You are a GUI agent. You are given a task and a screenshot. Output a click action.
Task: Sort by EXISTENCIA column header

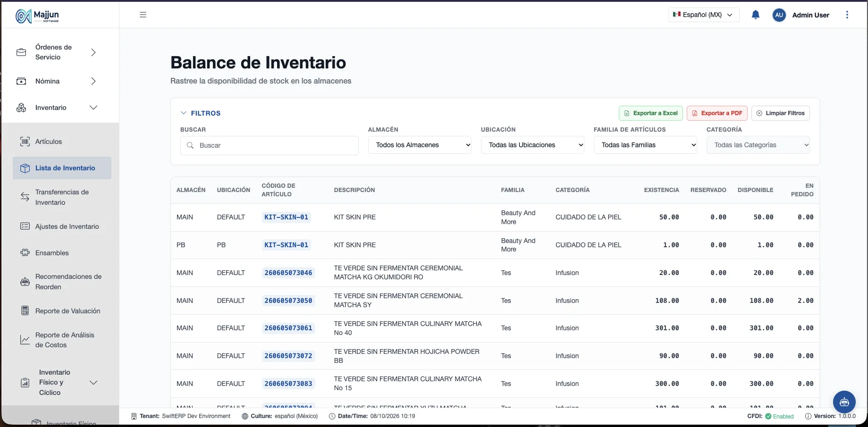click(x=661, y=190)
